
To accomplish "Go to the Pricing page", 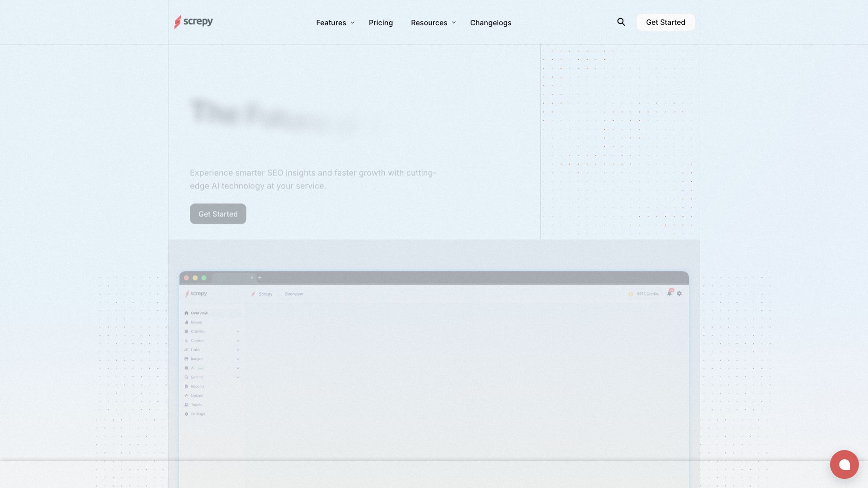I will point(381,23).
